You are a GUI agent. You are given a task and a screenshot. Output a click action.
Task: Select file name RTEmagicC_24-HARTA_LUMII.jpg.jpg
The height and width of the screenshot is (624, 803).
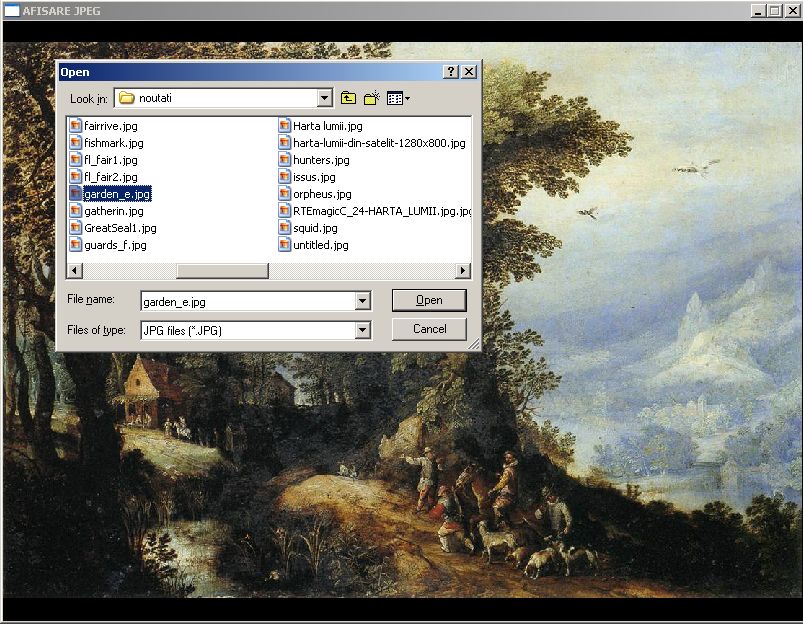click(382, 211)
